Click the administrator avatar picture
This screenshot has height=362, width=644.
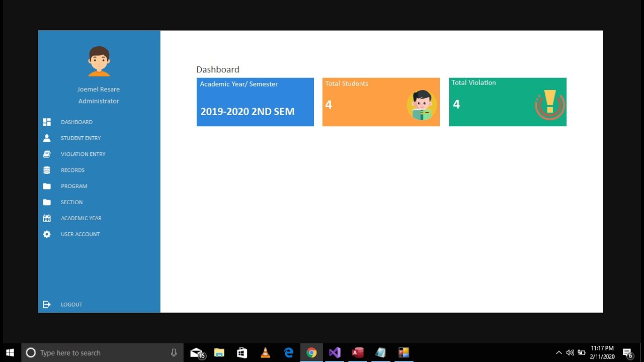pos(99,61)
